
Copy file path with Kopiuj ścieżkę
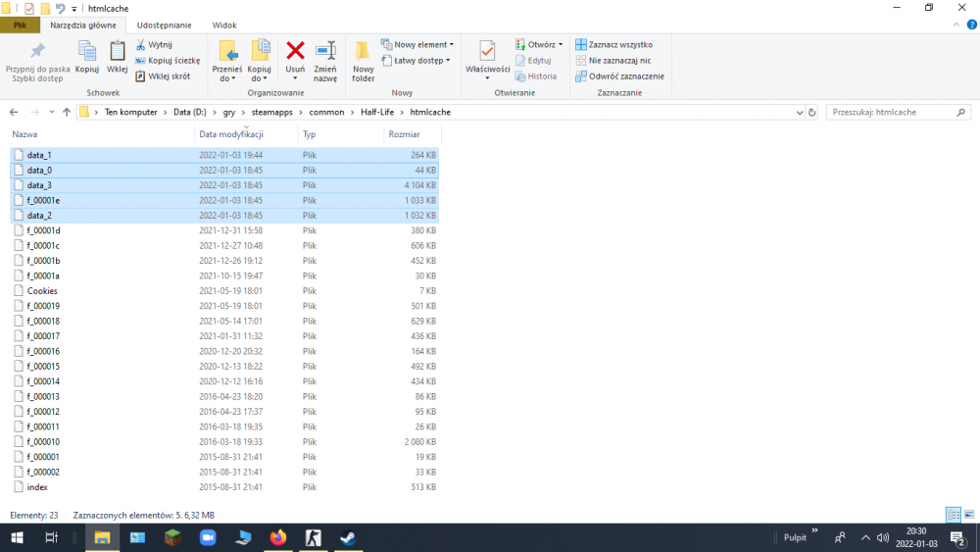168,60
